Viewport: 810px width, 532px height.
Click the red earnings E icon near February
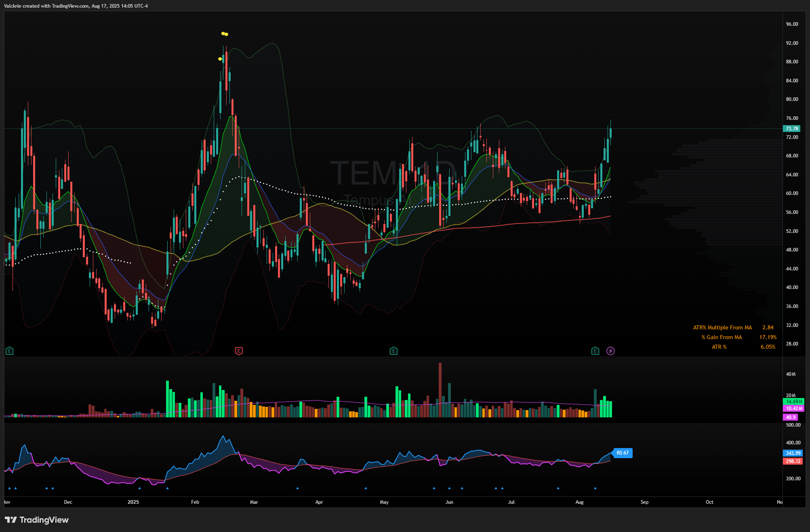239,351
